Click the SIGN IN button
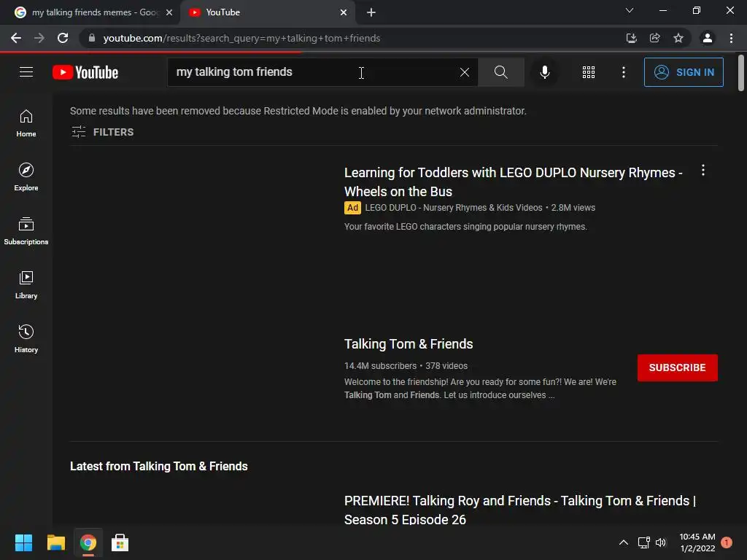The height and width of the screenshot is (560, 747). [x=683, y=72]
